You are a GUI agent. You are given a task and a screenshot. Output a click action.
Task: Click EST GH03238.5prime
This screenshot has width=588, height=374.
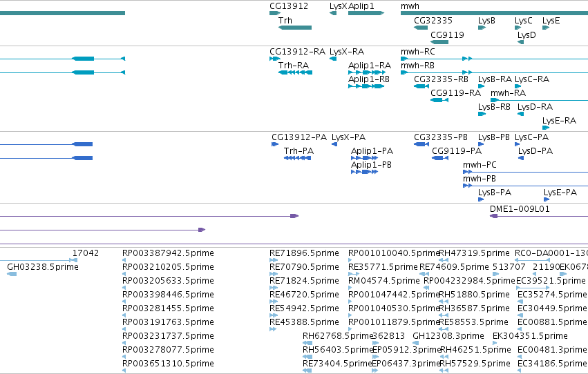pos(43,267)
